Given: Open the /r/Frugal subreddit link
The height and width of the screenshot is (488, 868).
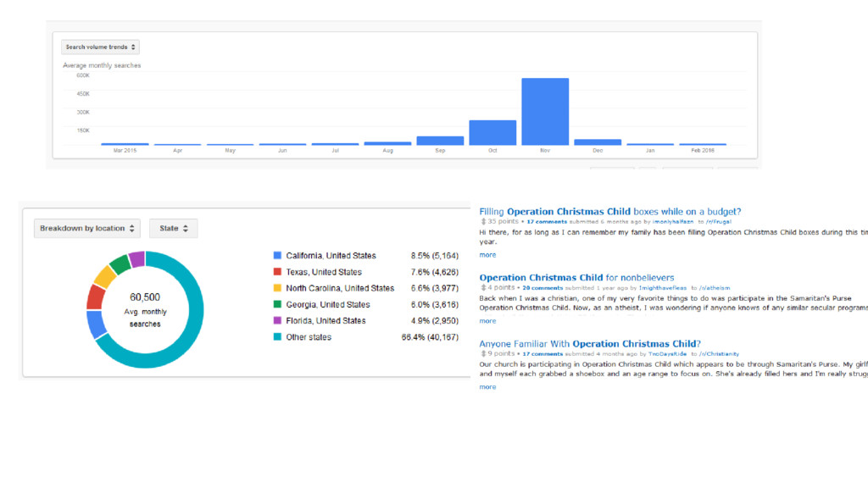Looking at the screenshot, I should coord(719,222).
